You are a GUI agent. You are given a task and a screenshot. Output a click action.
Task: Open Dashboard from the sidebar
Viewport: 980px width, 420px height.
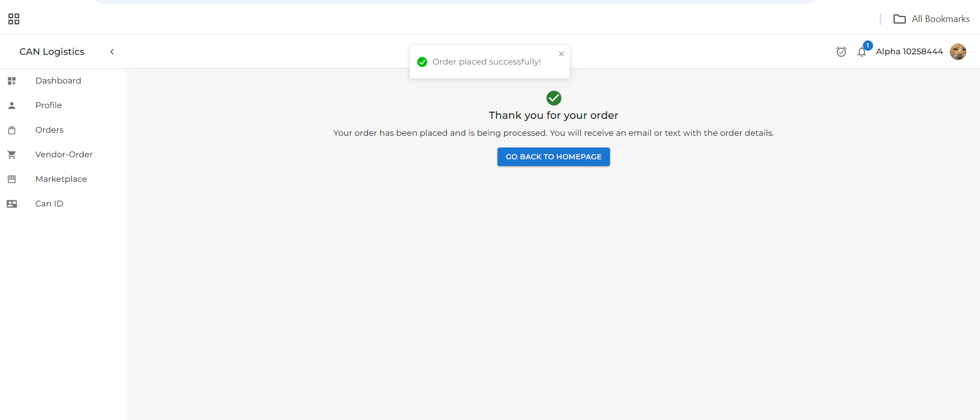(x=58, y=80)
